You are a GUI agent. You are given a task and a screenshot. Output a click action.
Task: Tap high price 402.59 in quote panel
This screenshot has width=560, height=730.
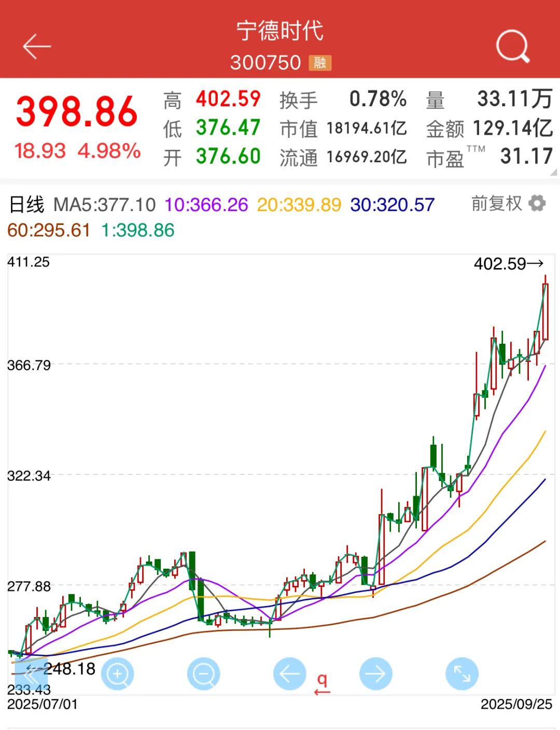point(228,99)
